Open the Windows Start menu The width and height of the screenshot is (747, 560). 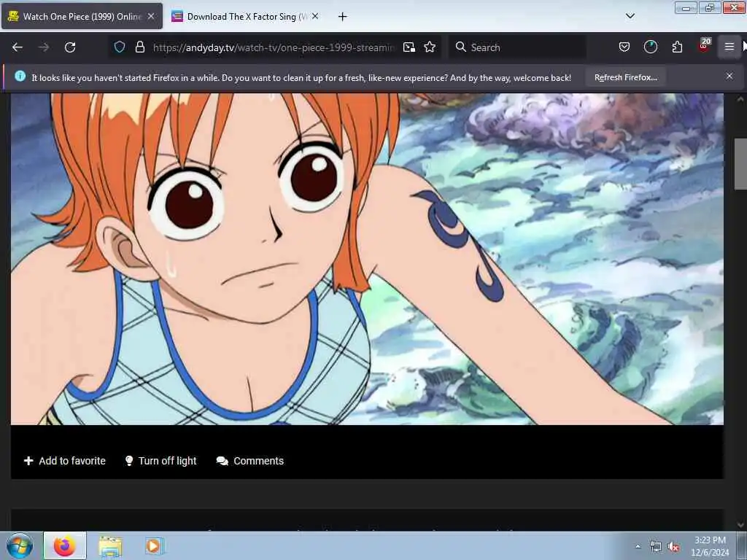[x=20, y=545]
